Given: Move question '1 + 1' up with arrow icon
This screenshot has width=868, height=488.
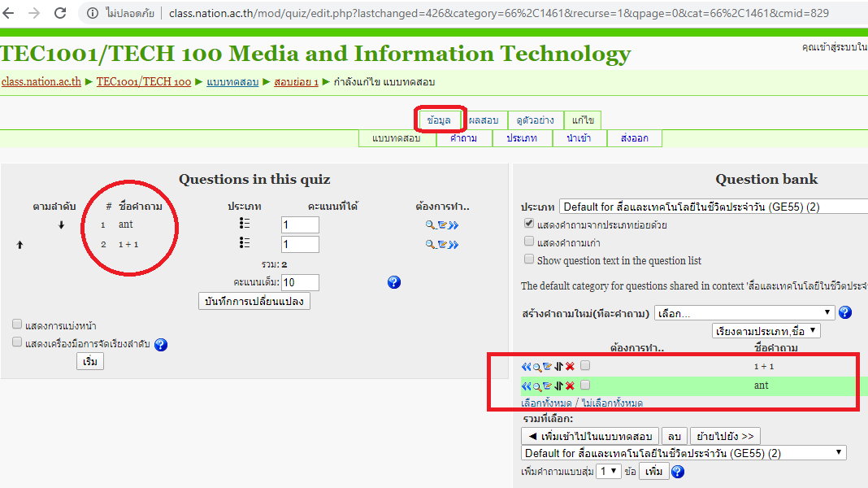Looking at the screenshot, I should pyautogui.click(x=20, y=244).
